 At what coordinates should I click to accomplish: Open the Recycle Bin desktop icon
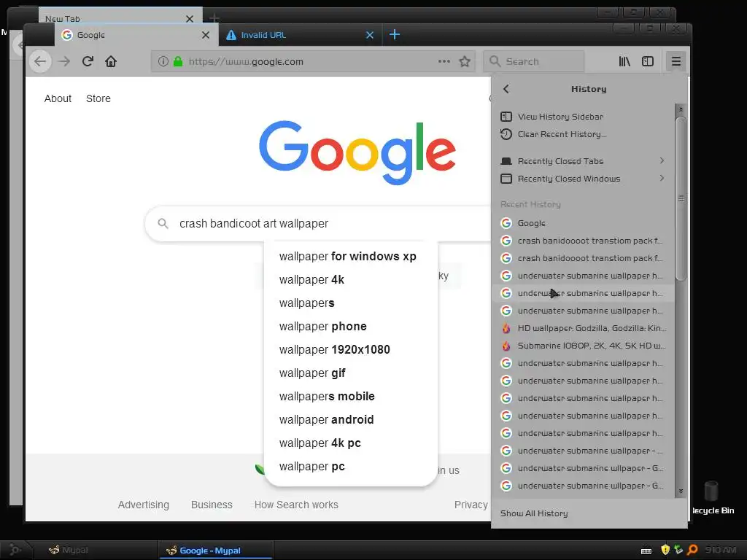pos(712,497)
